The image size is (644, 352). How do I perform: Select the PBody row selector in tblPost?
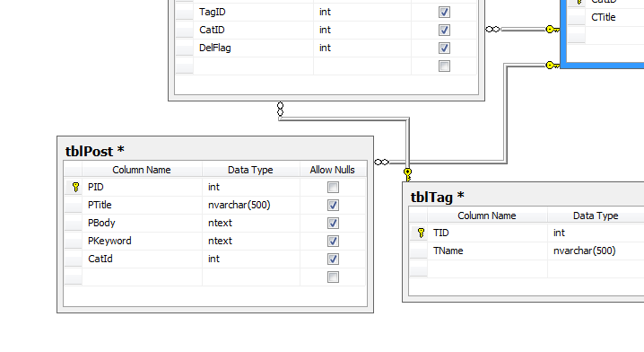click(74, 223)
